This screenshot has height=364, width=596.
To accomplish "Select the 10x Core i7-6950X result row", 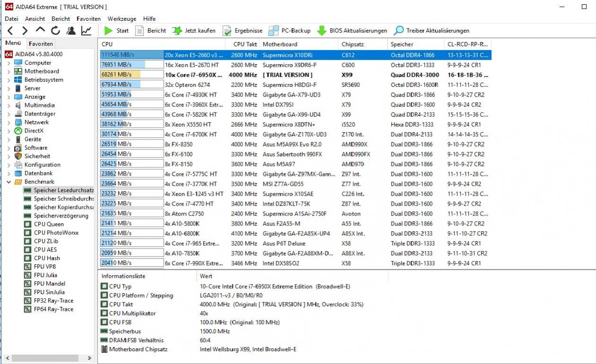I will click(295, 75).
